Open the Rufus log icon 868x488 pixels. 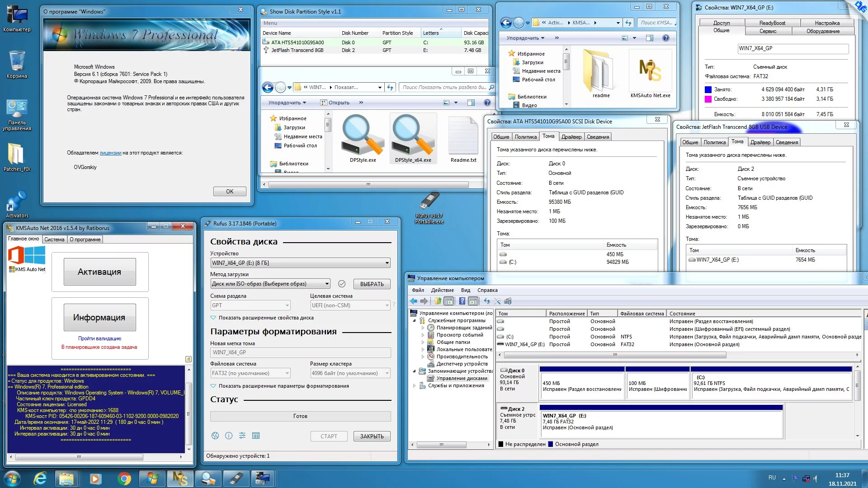point(256,436)
